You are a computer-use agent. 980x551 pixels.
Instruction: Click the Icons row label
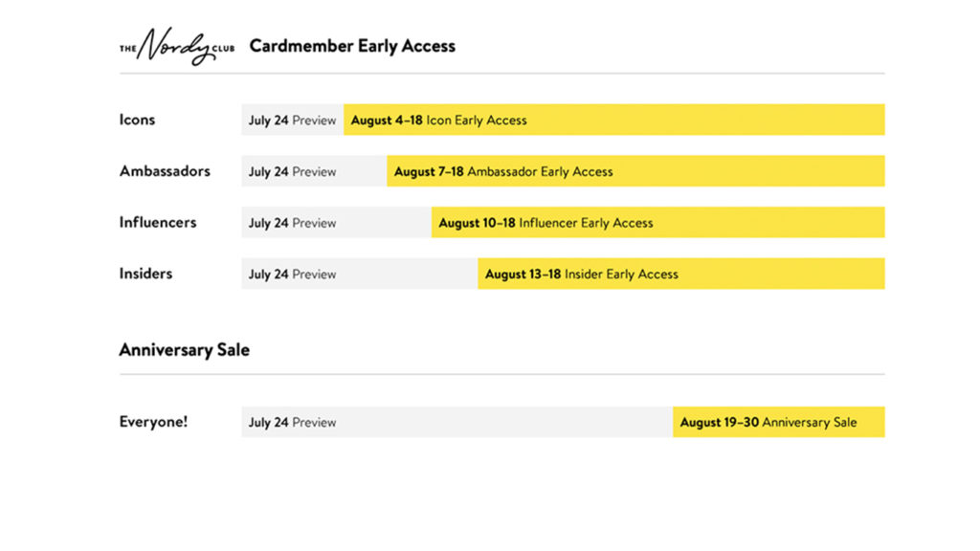tap(137, 120)
